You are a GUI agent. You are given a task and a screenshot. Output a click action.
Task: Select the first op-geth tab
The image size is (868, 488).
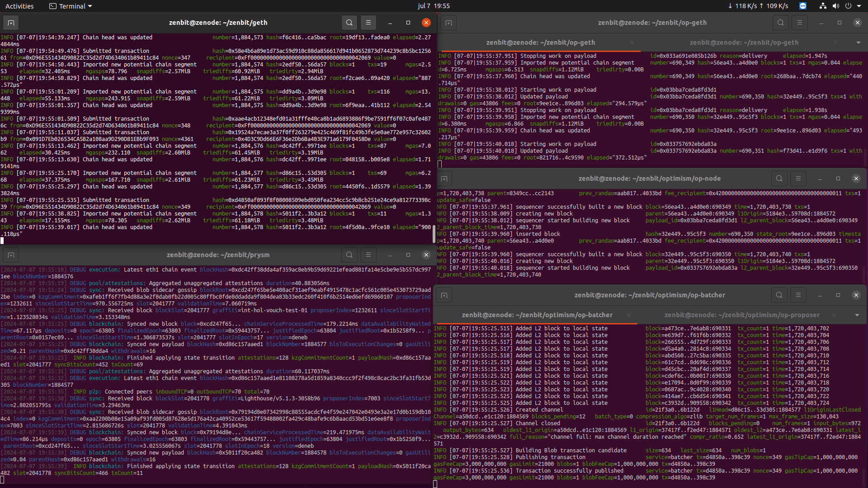coord(541,42)
